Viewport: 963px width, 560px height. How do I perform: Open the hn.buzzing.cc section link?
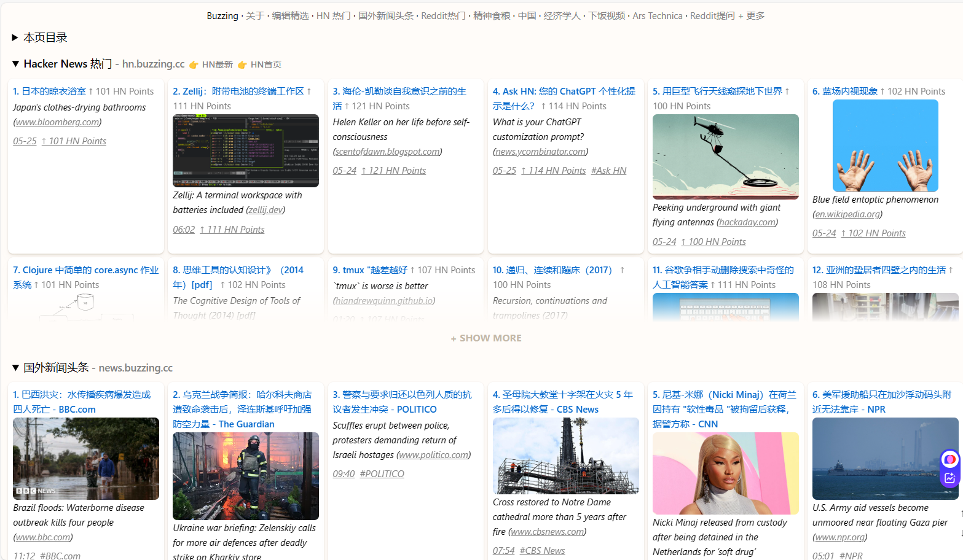tap(153, 64)
